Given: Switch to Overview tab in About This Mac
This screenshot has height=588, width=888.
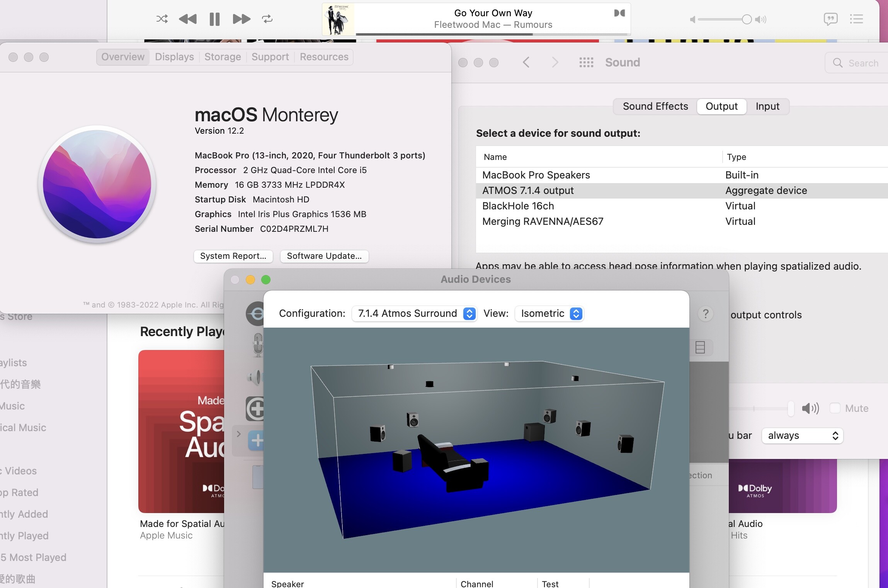Looking at the screenshot, I should pyautogui.click(x=123, y=57).
